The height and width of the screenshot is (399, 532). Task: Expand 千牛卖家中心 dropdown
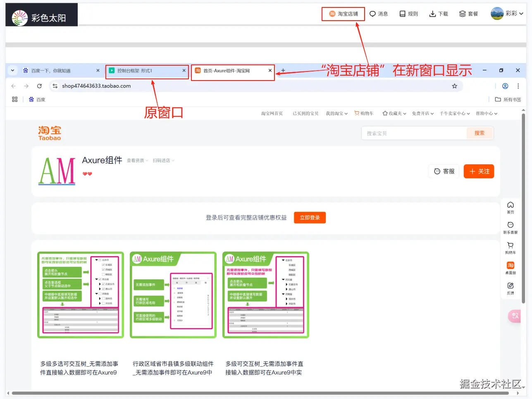tap(455, 113)
